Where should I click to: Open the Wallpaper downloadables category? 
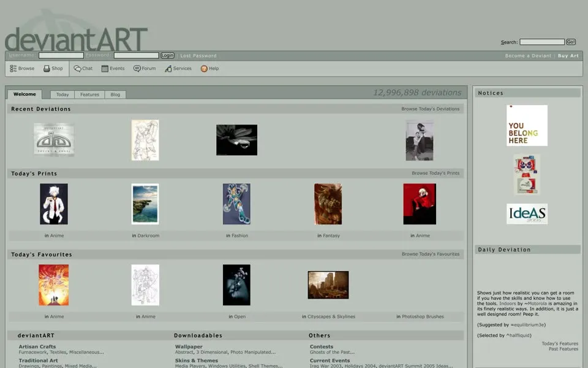pyautogui.click(x=189, y=347)
